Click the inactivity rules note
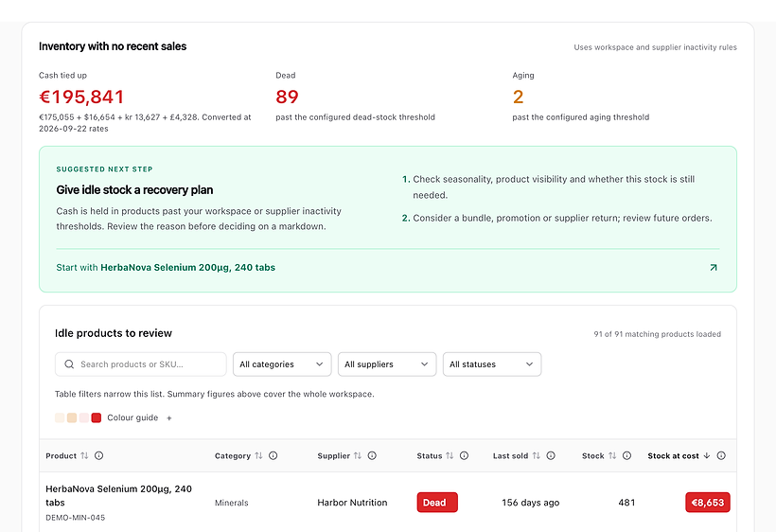 (x=655, y=47)
